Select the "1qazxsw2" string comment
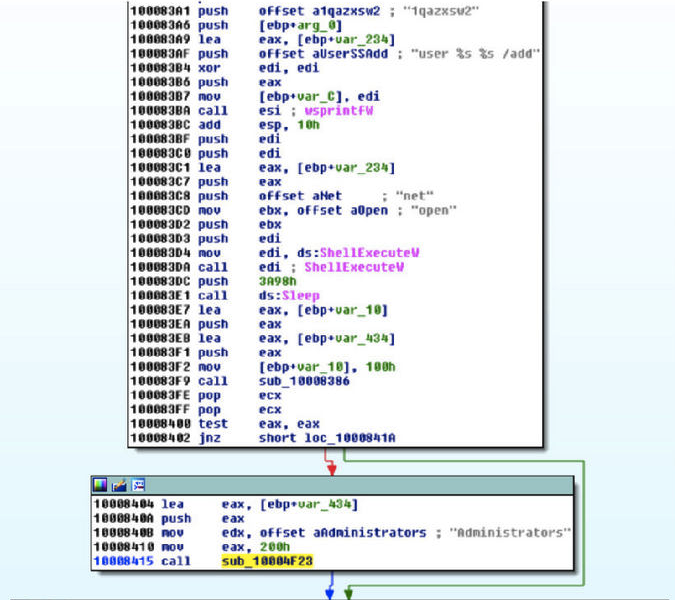675x600 pixels. (441, 11)
